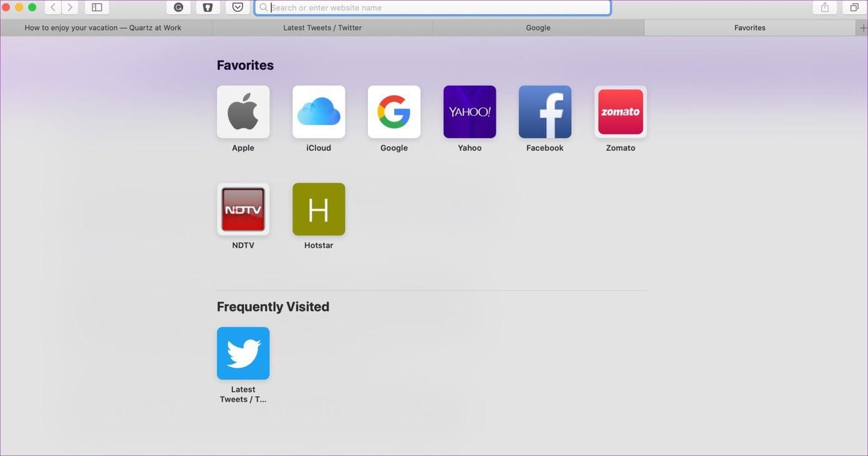
Task: Open the Pocket extension
Action: pos(238,7)
